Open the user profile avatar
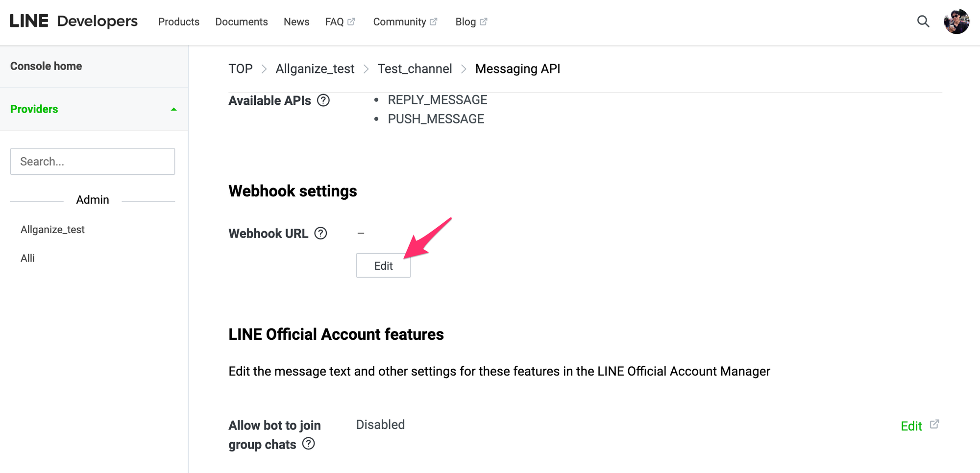Viewport: 980px width, 473px height. click(956, 22)
